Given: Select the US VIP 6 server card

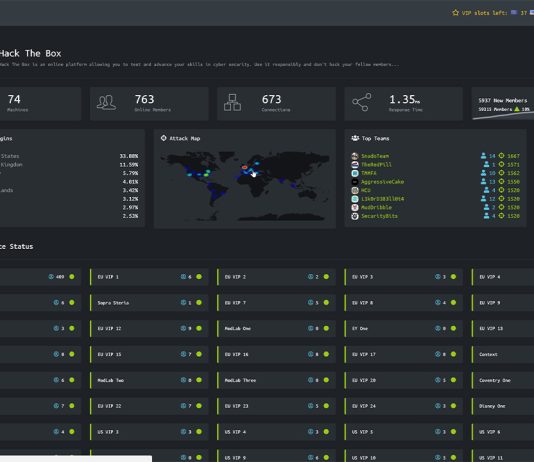Looking at the screenshot, I should [x=503, y=432].
